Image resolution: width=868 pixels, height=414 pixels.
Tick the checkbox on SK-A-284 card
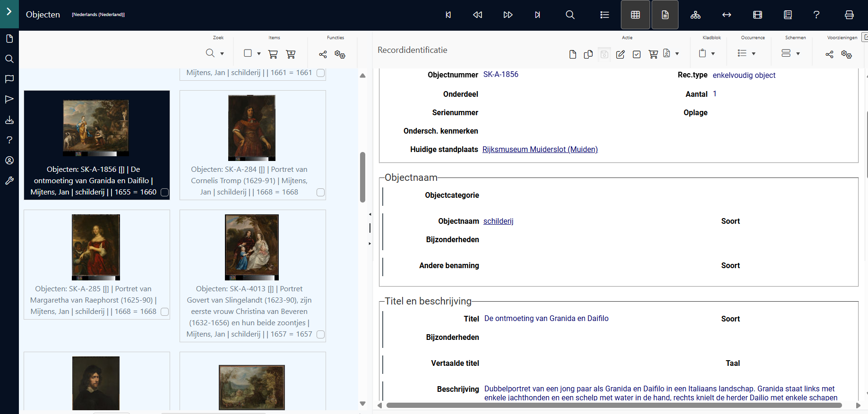coord(320,192)
